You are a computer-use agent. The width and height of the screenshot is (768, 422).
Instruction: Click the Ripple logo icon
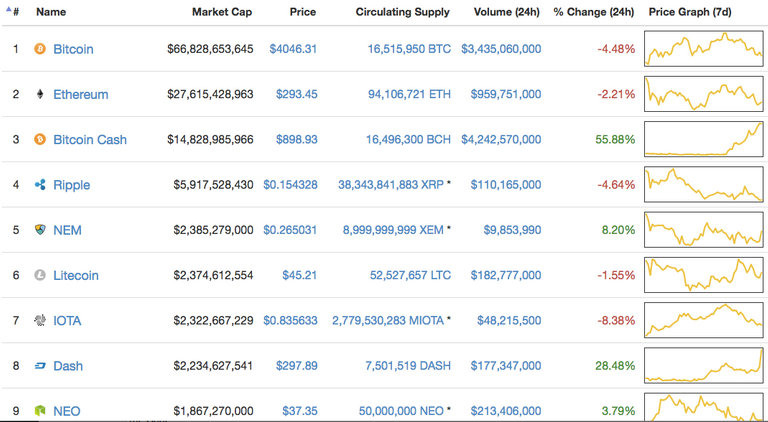pos(40,185)
